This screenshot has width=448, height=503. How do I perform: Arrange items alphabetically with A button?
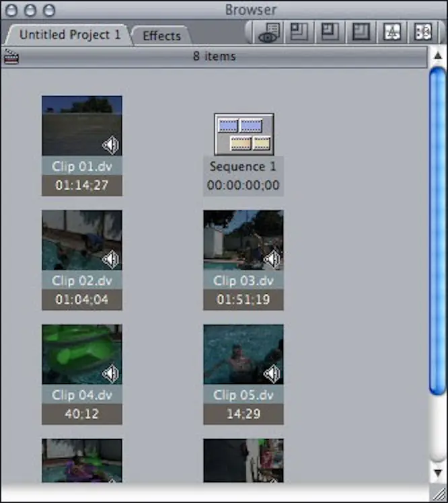tap(392, 32)
